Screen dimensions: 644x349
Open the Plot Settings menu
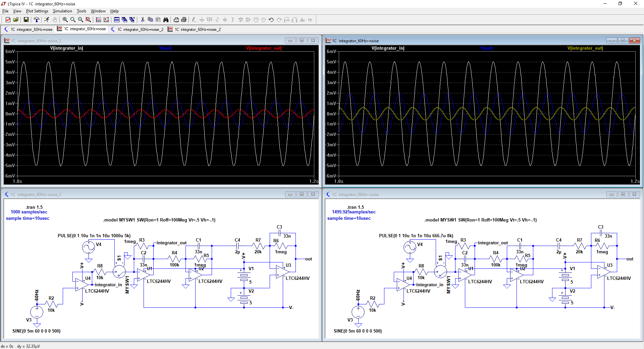(37, 11)
